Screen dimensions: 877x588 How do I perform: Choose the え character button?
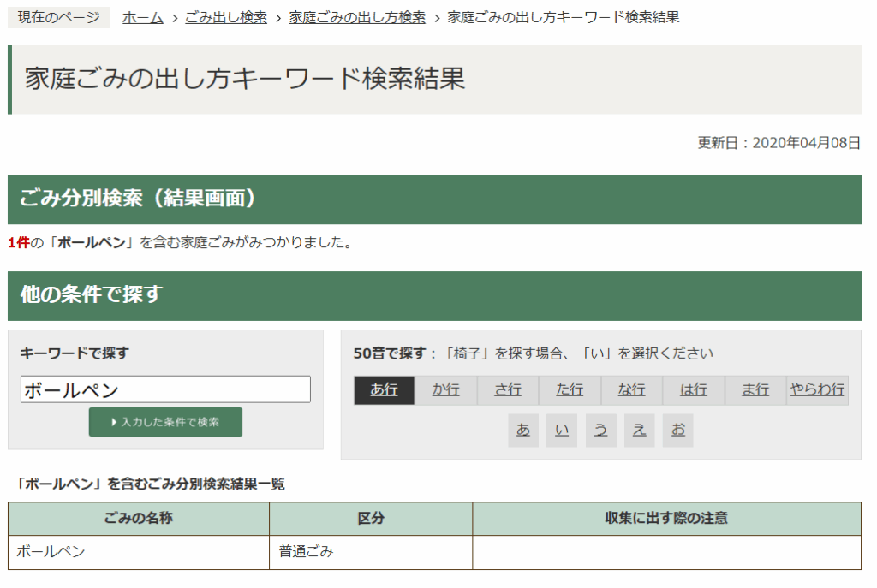click(639, 431)
